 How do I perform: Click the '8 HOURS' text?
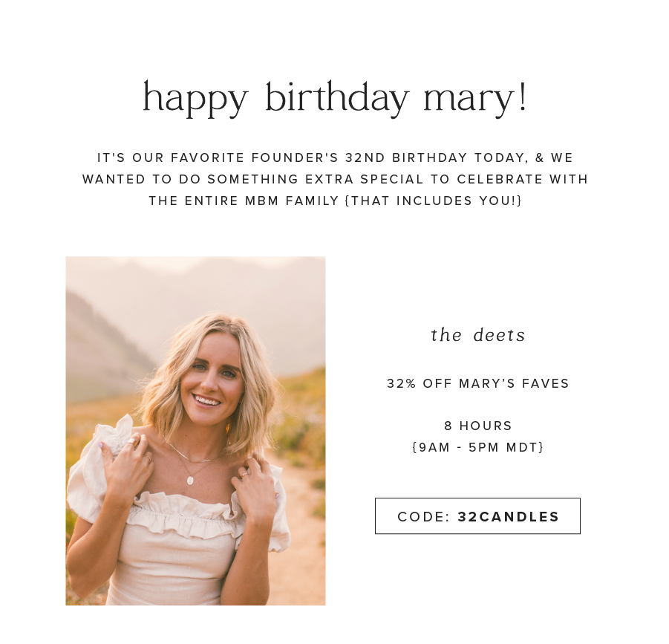coord(478,426)
